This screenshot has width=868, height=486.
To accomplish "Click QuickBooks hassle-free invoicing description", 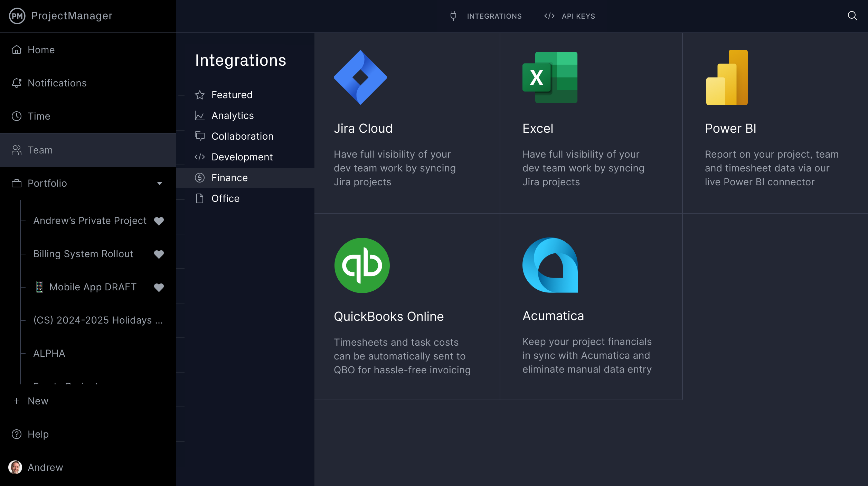I will 402,356.
